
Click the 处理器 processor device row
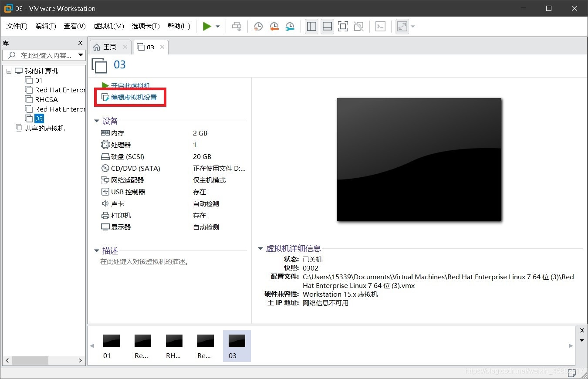point(173,145)
